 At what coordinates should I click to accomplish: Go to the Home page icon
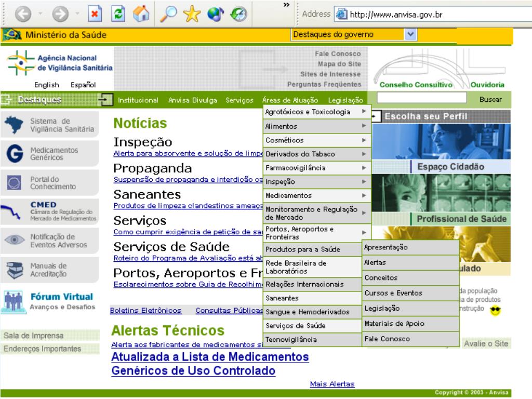[x=141, y=14]
